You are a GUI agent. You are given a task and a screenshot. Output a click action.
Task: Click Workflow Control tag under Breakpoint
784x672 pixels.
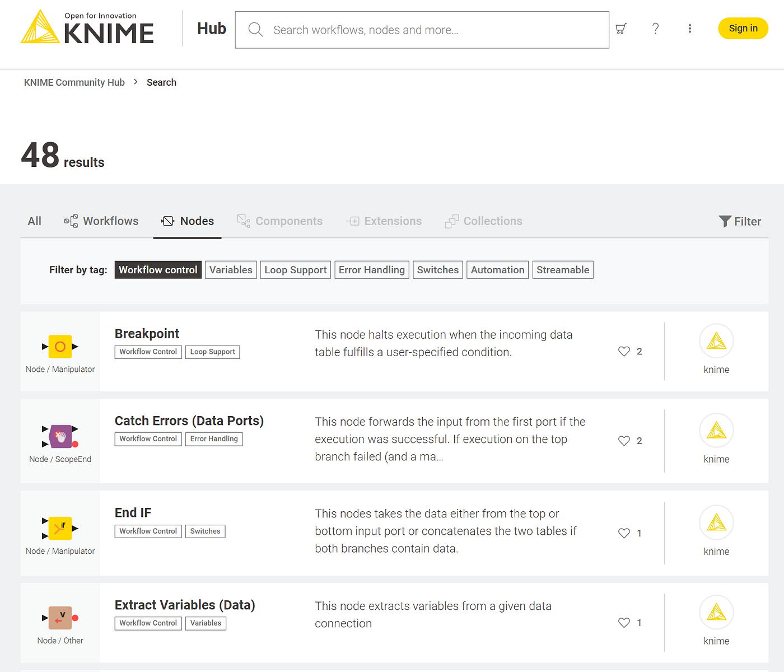pyautogui.click(x=148, y=352)
